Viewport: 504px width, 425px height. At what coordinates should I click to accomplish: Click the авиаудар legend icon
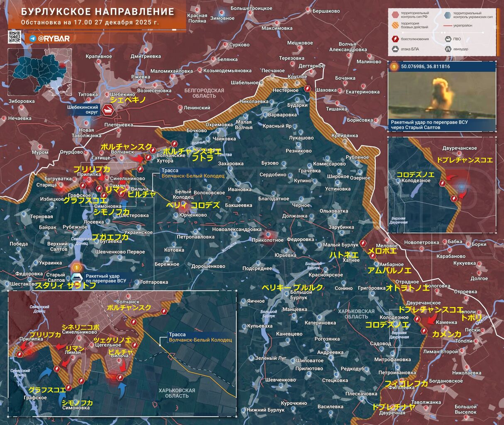[x=448, y=49]
